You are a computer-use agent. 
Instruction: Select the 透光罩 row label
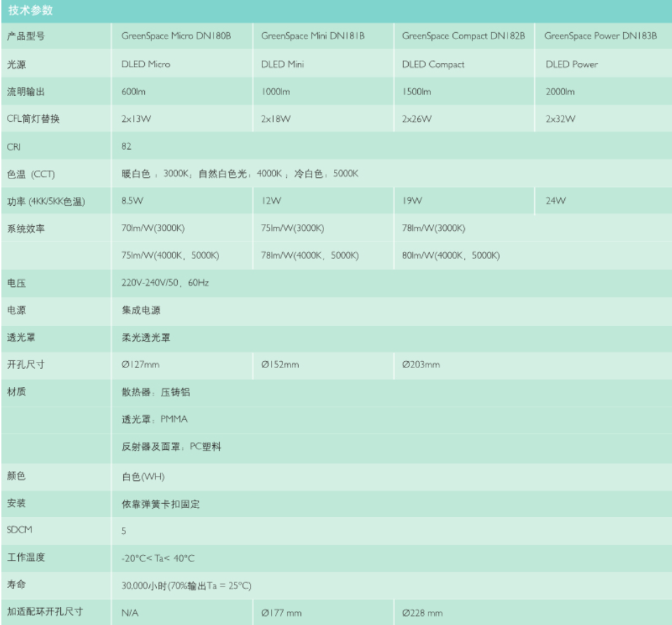(21, 337)
